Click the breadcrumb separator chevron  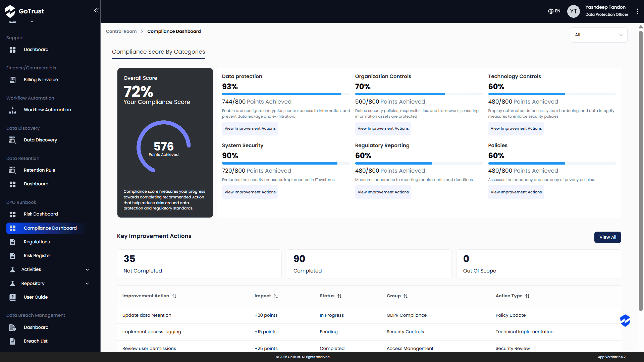(142, 32)
